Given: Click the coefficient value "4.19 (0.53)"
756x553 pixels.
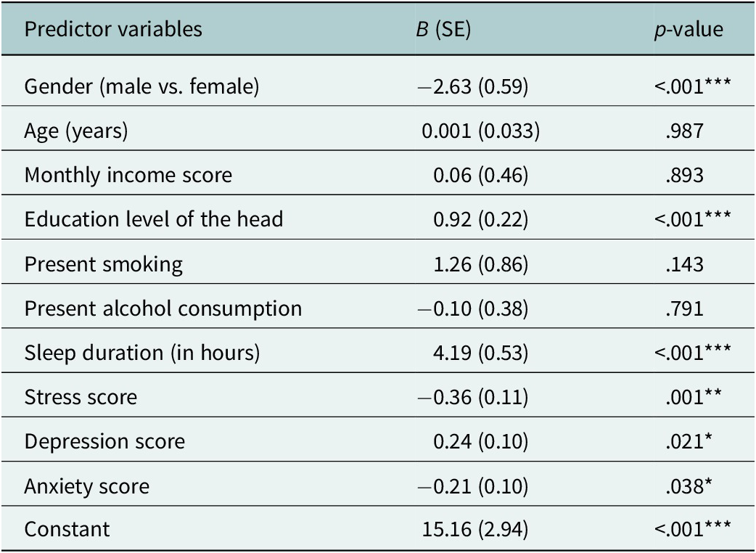Looking at the screenshot, I should (x=480, y=353).
